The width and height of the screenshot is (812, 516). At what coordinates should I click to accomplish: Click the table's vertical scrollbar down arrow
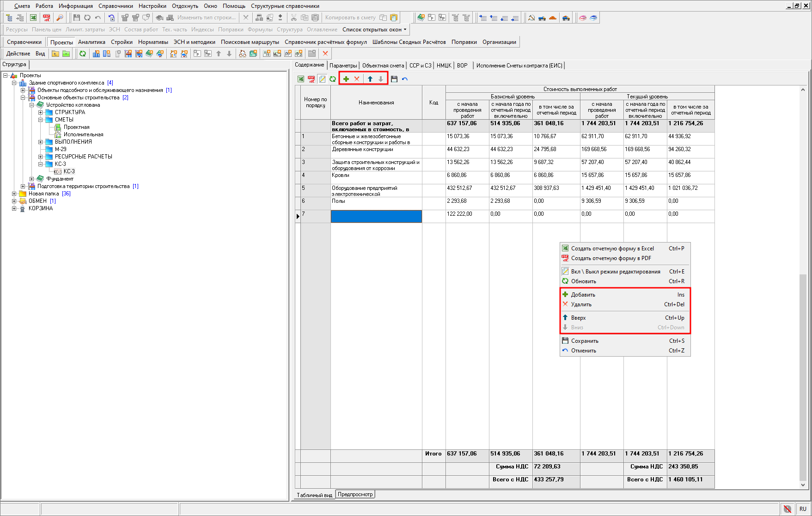803,485
